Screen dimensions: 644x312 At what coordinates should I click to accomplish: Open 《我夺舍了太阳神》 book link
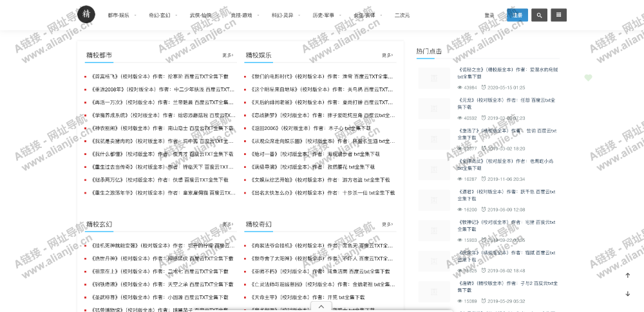pyautogui.click(x=321, y=259)
